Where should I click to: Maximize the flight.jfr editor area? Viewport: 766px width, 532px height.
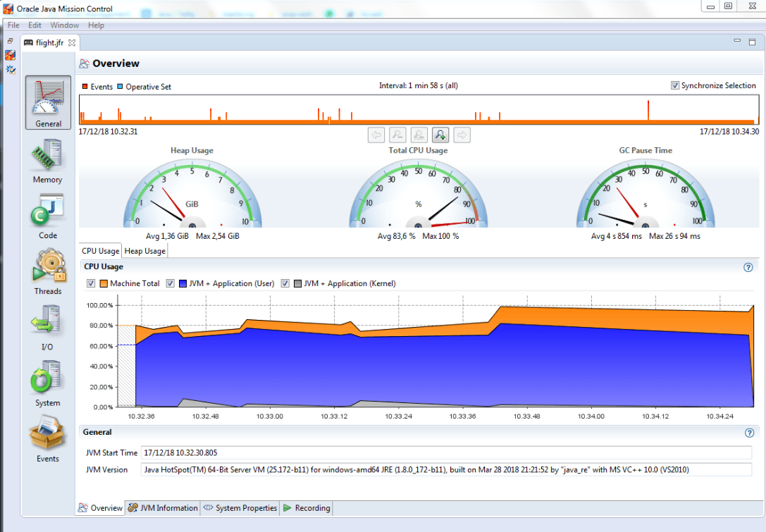click(753, 42)
